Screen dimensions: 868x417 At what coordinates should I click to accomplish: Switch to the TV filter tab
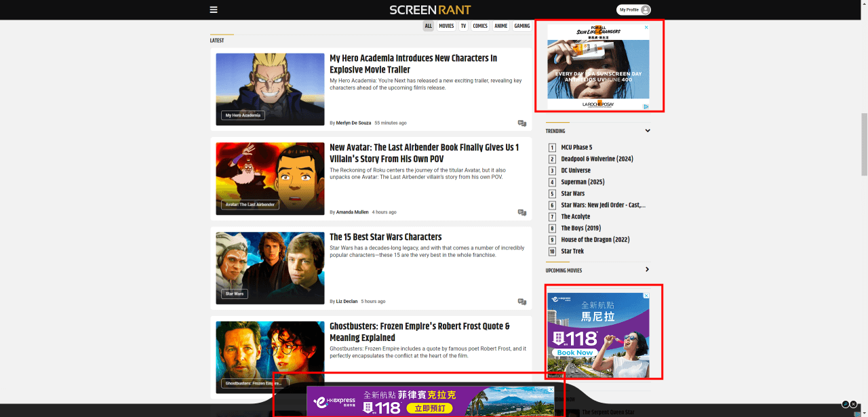coord(464,26)
